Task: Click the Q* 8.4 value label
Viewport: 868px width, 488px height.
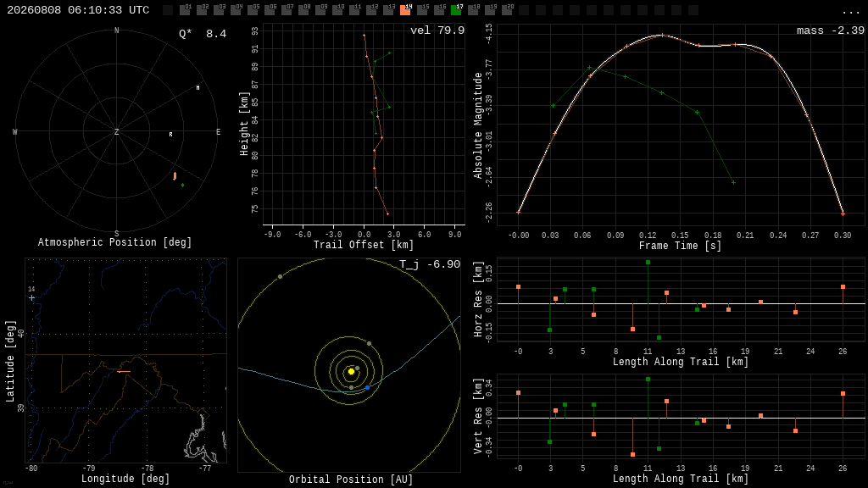Action: [202, 34]
